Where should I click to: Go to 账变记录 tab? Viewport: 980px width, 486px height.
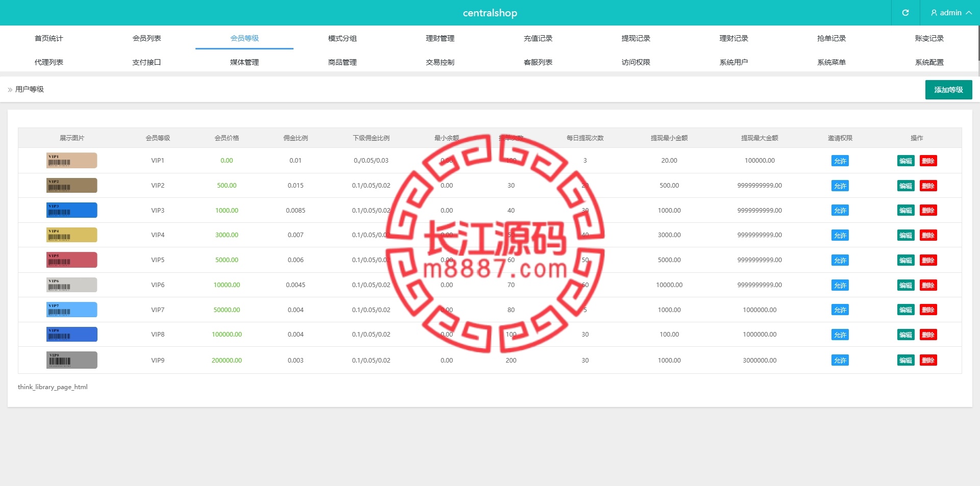pyautogui.click(x=929, y=38)
